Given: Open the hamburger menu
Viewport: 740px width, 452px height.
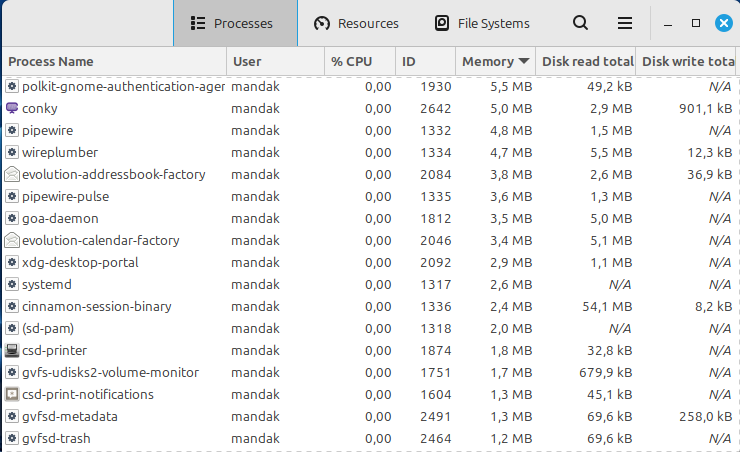Looking at the screenshot, I should click(625, 23).
